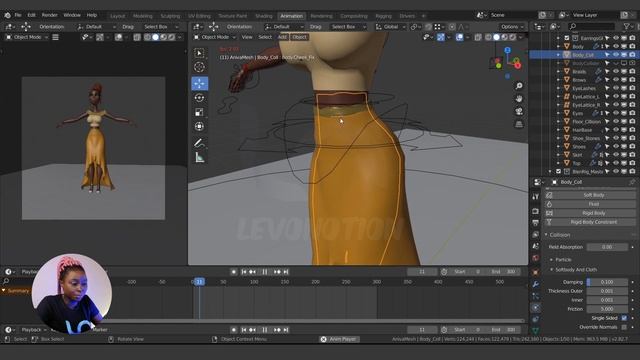
Task: Click the Rigid Body Constraint button
Action: [590, 222]
